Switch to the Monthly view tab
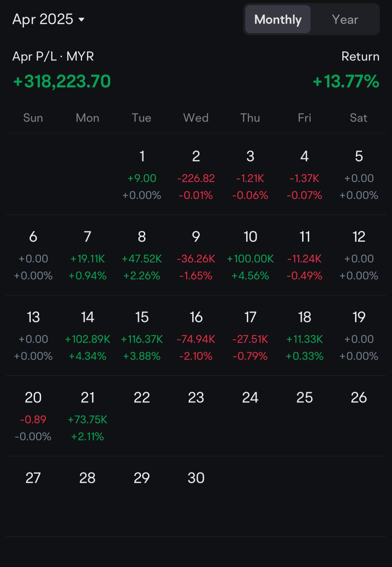The image size is (392, 567). (278, 19)
